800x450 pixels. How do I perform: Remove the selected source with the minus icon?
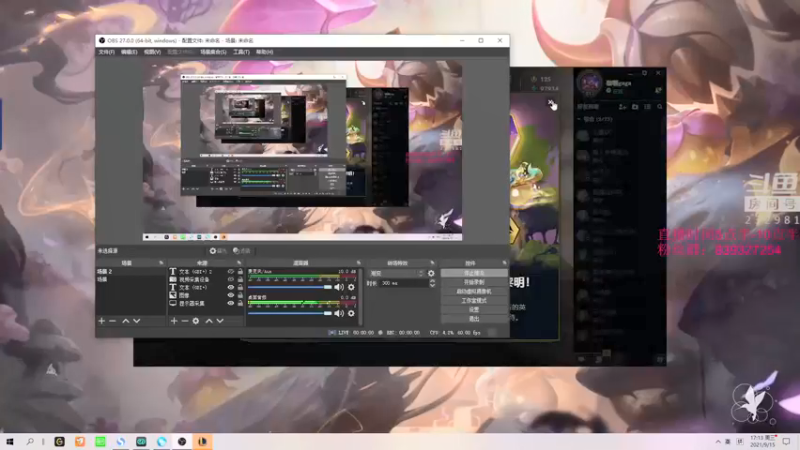[x=185, y=321]
